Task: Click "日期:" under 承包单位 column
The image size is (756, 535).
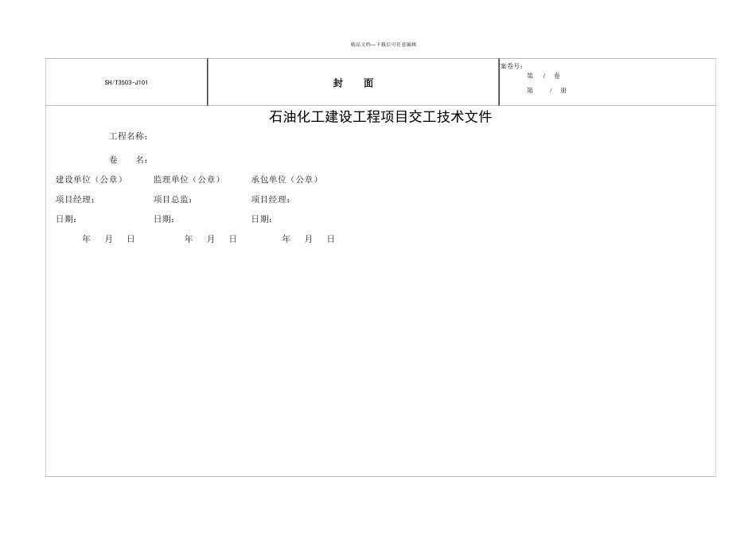Action: pos(261,219)
